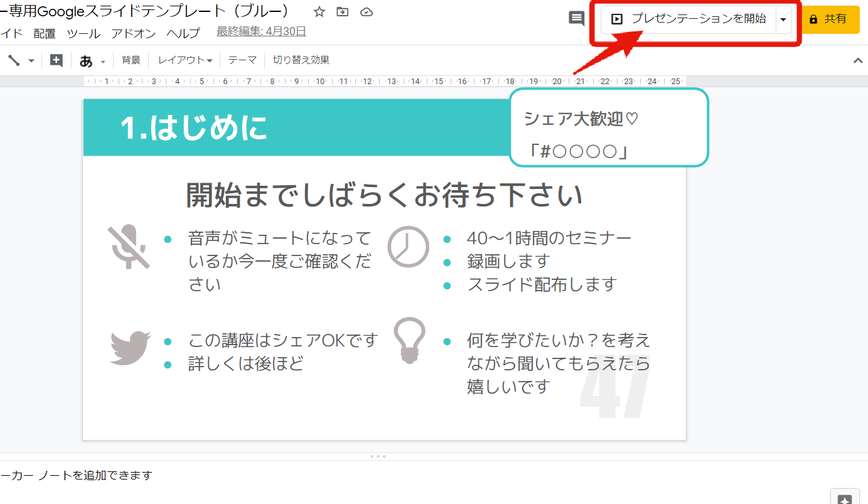The width and height of the screenshot is (868, 504).
Task: Click the presentation title text
Action: [145, 11]
